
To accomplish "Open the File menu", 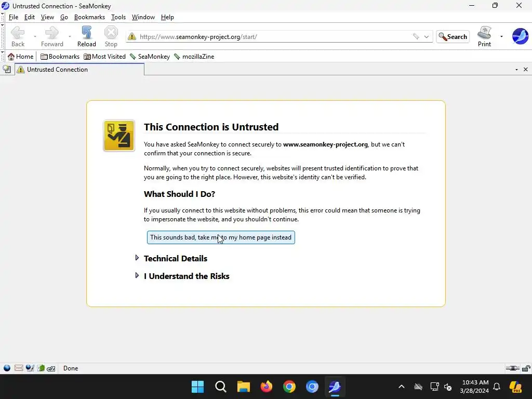I will pos(14,17).
